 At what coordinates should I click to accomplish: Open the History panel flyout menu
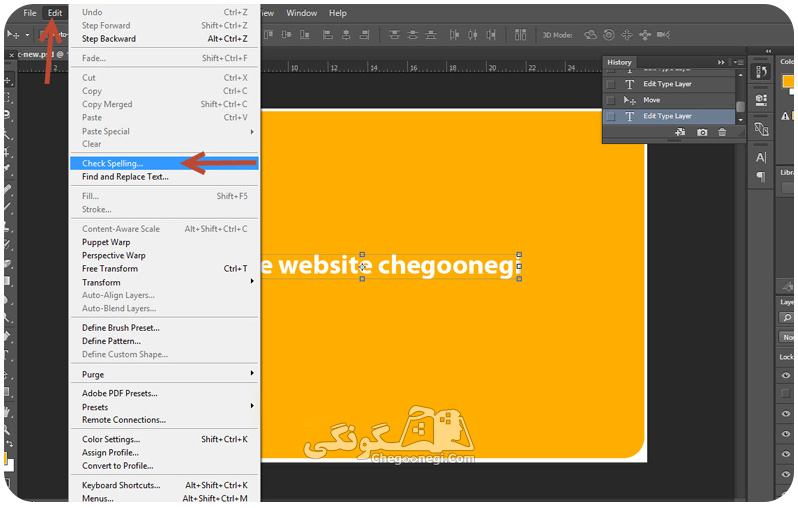(x=738, y=62)
